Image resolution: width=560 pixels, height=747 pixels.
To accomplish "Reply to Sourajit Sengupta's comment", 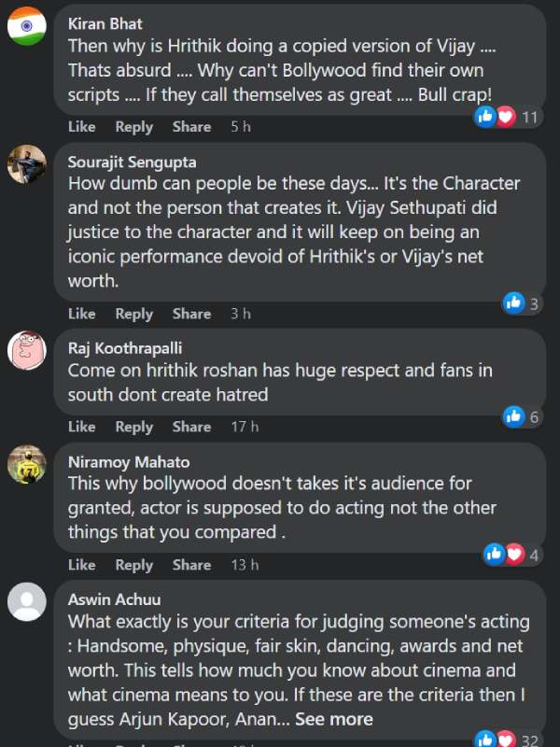I will point(133,314).
